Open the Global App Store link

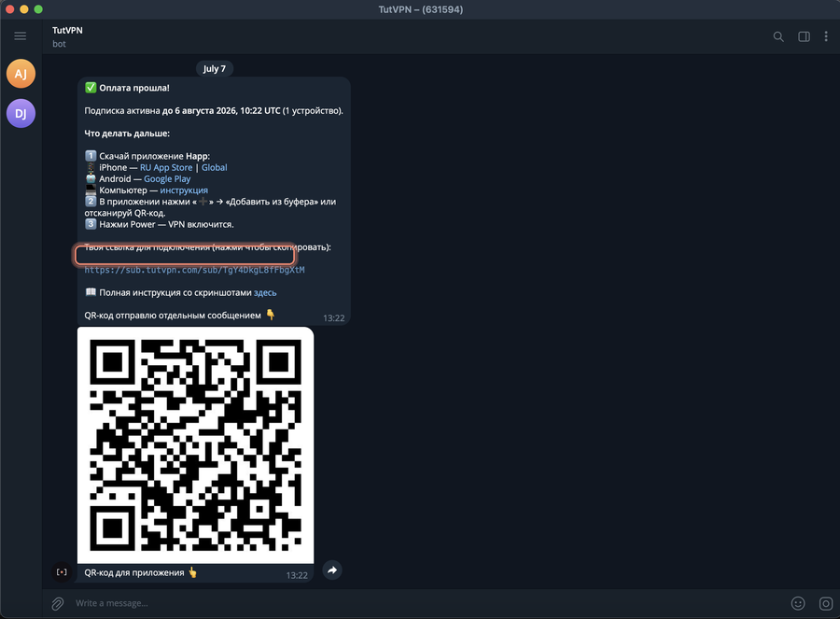215,167
